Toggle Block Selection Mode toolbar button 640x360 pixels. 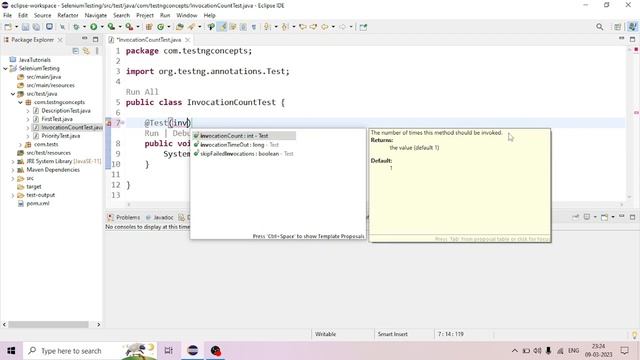coord(243,27)
